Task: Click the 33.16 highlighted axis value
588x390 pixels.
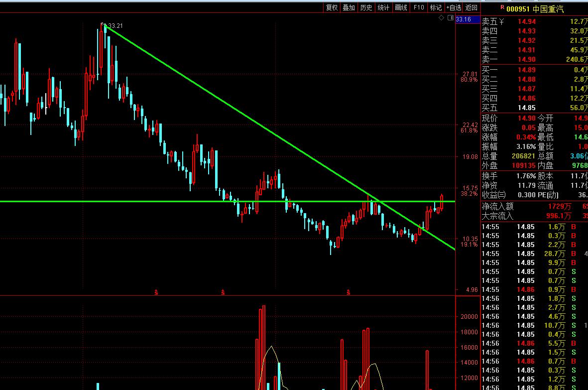Action: [x=468, y=19]
